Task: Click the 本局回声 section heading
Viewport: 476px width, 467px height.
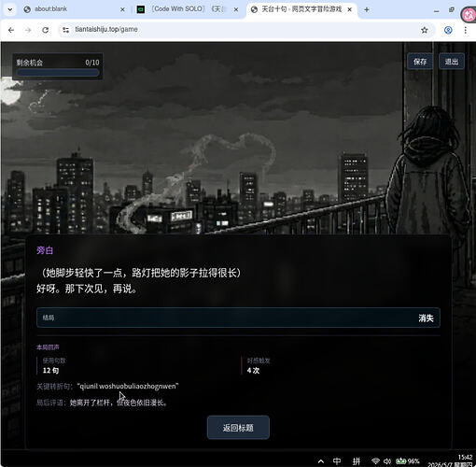Action: pyautogui.click(x=48, y=347)
